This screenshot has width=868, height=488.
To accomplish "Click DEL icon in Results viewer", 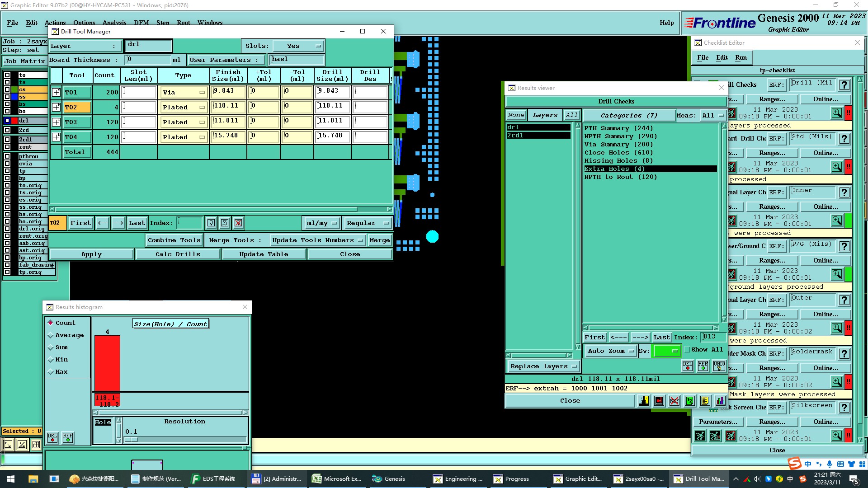I will point(688,366).
